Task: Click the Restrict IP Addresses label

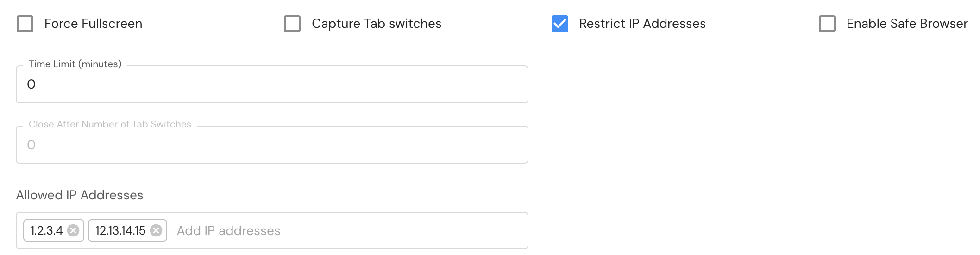Action: tap(642, 24)
